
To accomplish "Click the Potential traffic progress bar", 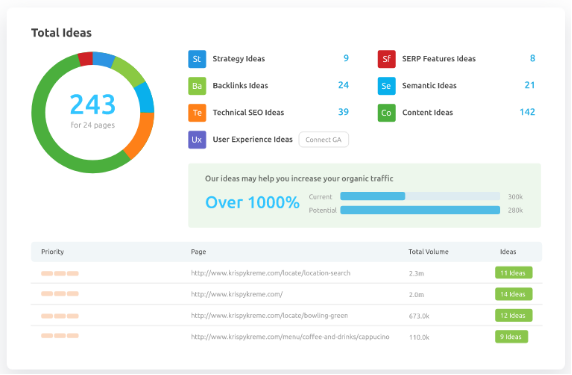I will click(420, 210).
